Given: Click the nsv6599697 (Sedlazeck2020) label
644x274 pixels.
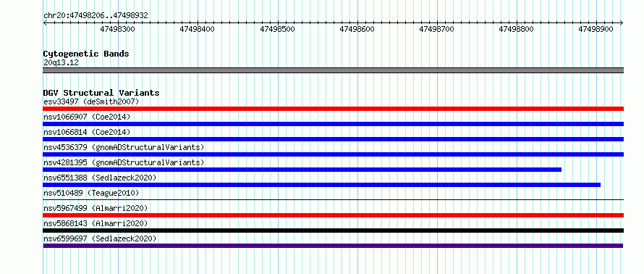Looking at the screenshot, I should tap(100, 238).
